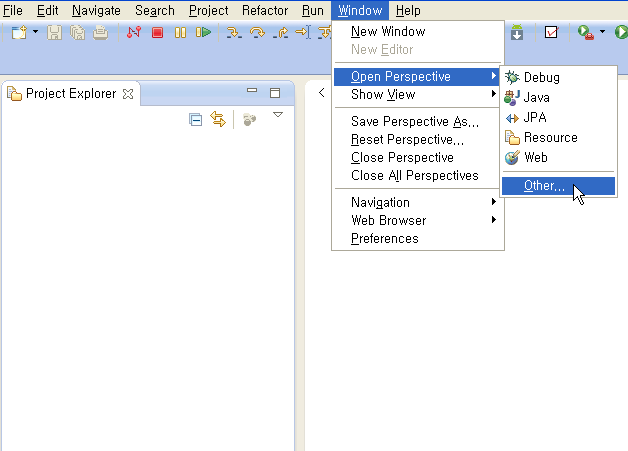Click the focus working set icon
The width and height of the screenshot is (628, 451).
(x=249, y=119)
